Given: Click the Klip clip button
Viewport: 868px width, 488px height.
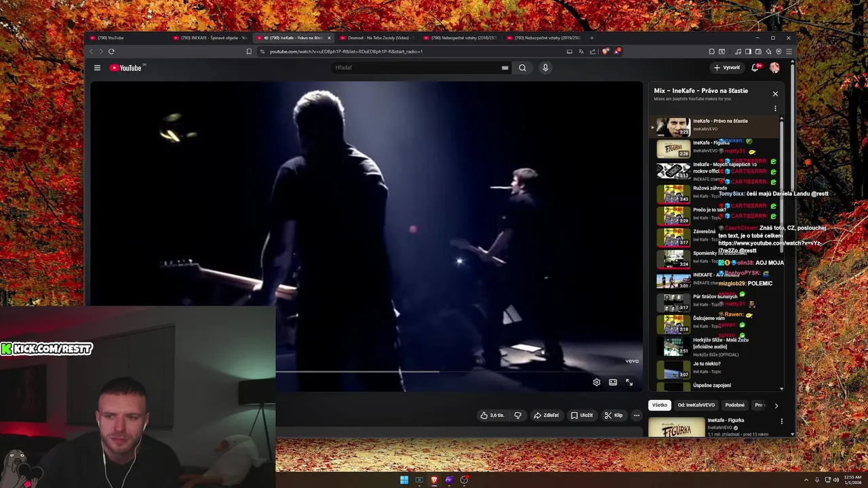Looking at the screenshot, I should tap(614, 415).
